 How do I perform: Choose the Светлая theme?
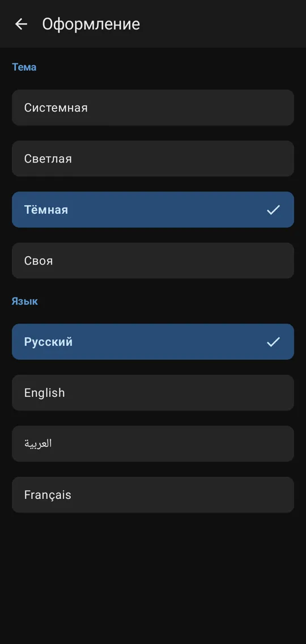point(153,159)
